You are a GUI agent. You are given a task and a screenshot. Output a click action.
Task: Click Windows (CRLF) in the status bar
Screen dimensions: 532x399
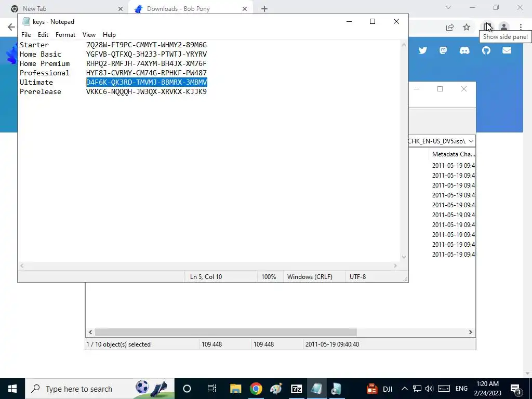[314, 277]
